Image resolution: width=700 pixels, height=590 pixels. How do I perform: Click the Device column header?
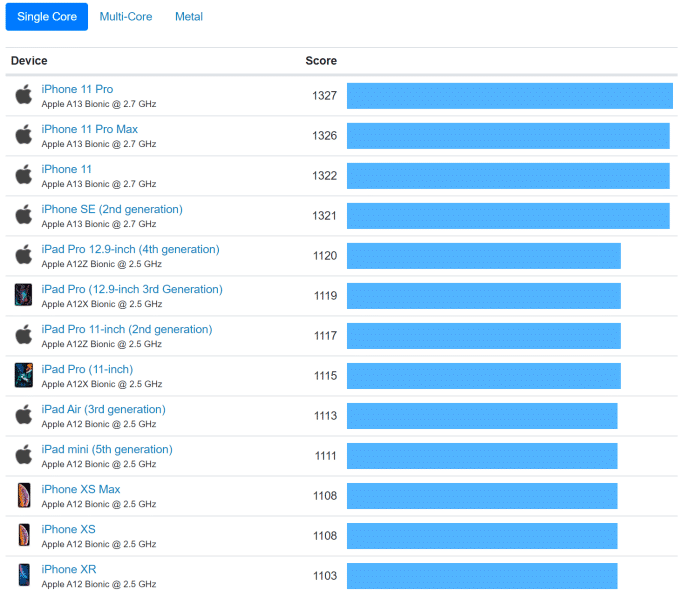(x=29, y=61)
